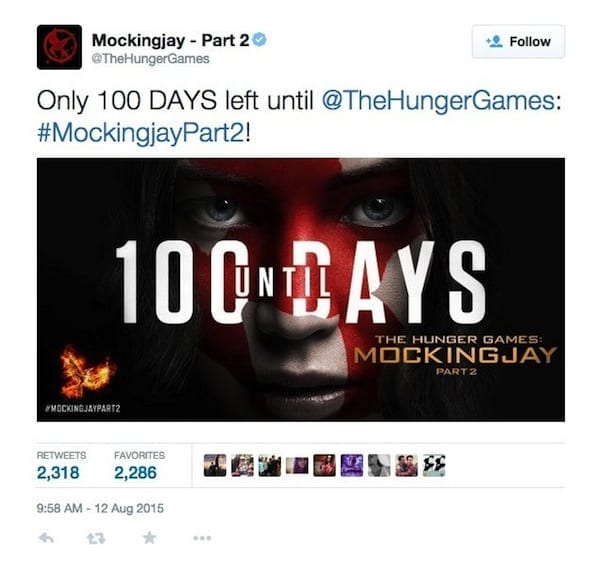View the 2,318 retweets count
600x574 pixels.
(58, 473)
